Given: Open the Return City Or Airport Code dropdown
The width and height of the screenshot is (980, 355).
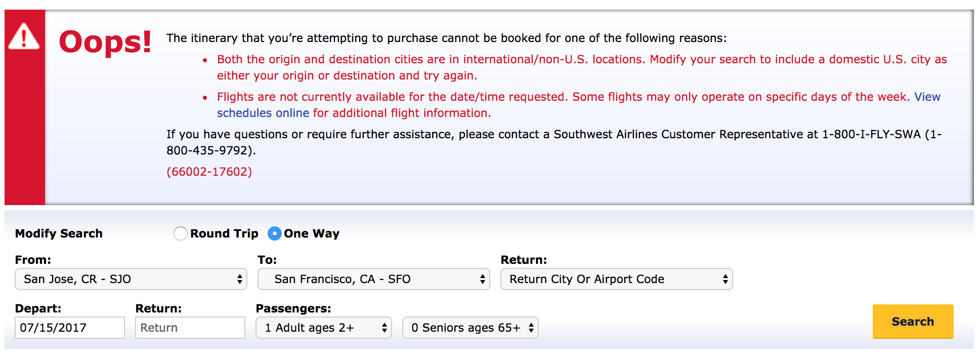Looking at the screenshot, I should pos(616,279).
